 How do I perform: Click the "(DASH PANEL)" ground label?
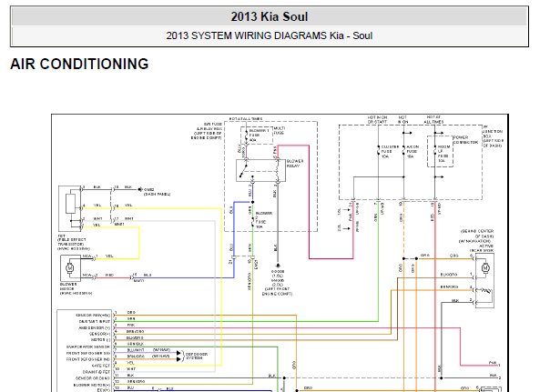(x=158, y=194)
